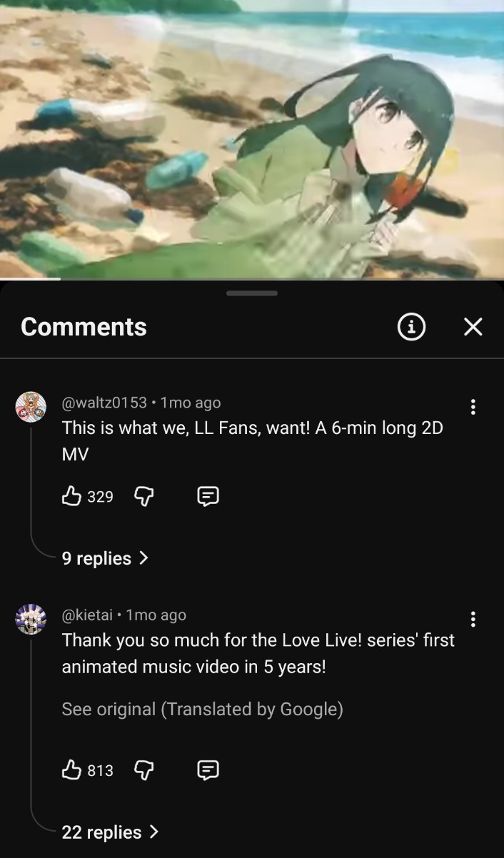504x858 pixels.
Task: Tap the comments panel drag handle
Action: click(252, 293)
